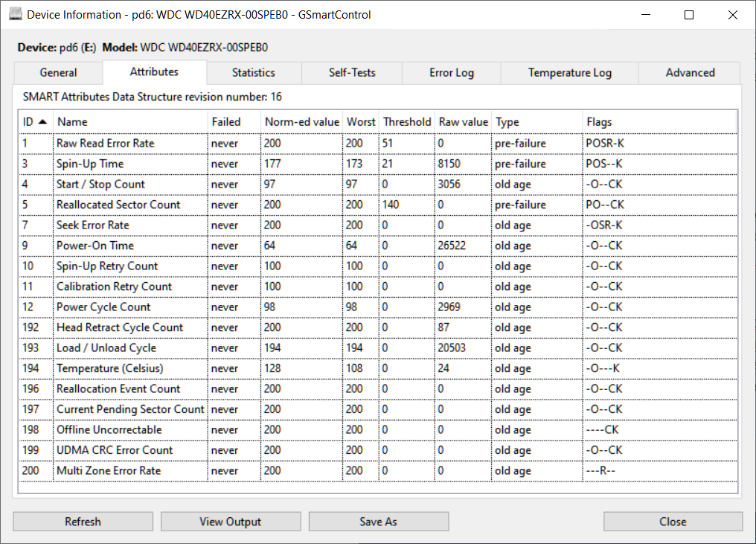Viewport: 756px width, 544px height.
Task: Sort by the Raw value column header
Action: point(464,122)
